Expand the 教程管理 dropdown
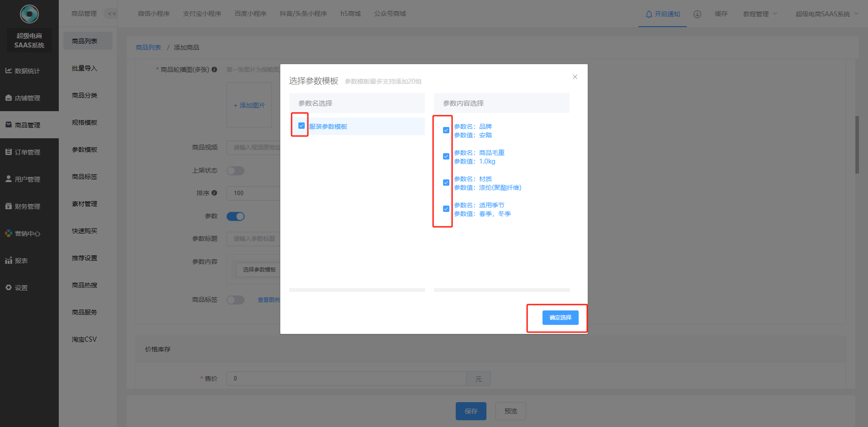This screenshot has height=427, width=868. click(x=760, y=14)
